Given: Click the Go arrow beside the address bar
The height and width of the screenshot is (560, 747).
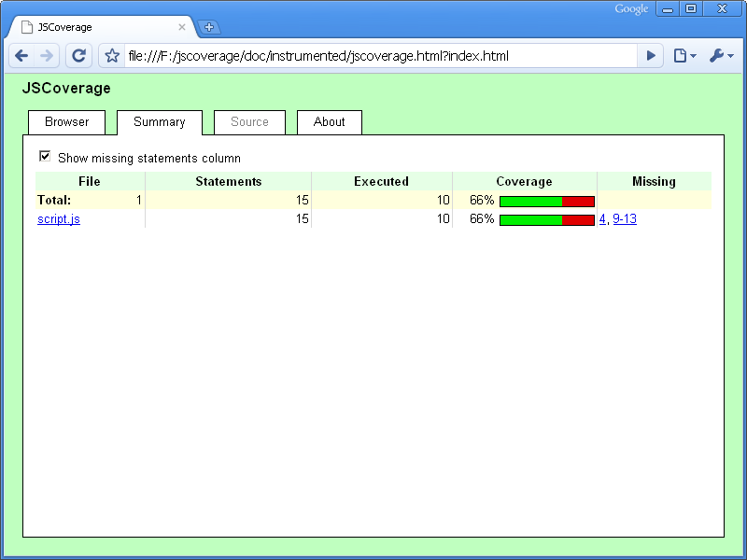Looking at the screenshot, I should [x=651, y=56].
